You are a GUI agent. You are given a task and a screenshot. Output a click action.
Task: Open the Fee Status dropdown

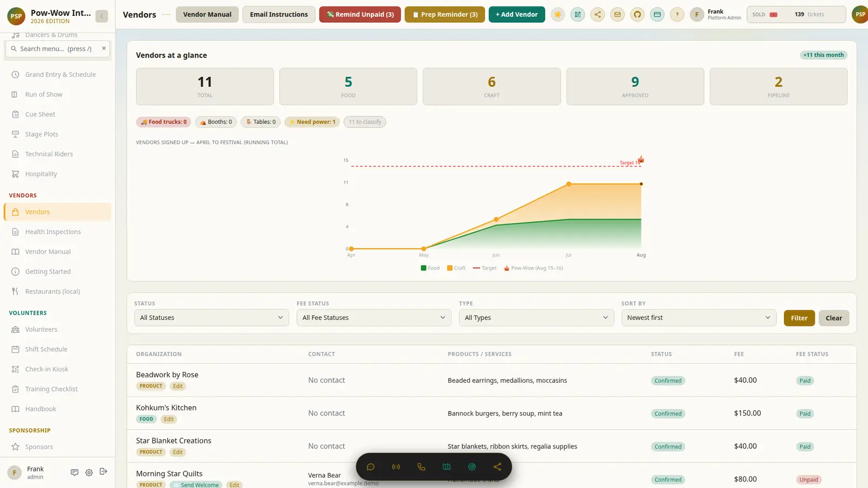374,318
